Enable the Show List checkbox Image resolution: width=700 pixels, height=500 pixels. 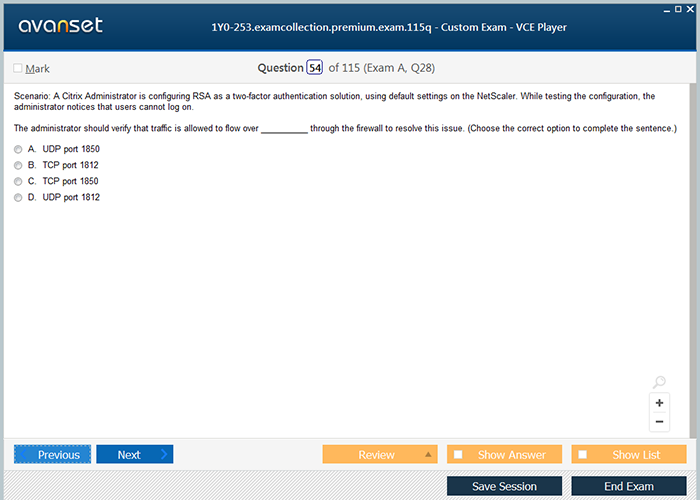[x=583, y=455]
